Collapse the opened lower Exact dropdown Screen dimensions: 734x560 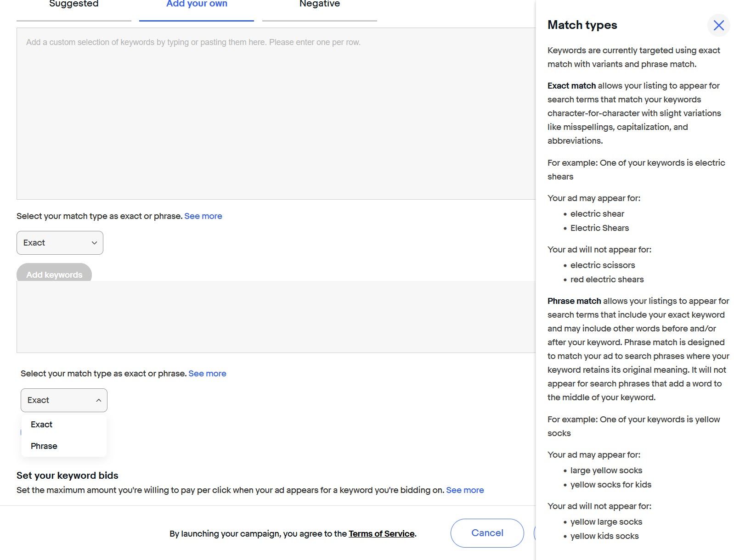click(64, 400)
